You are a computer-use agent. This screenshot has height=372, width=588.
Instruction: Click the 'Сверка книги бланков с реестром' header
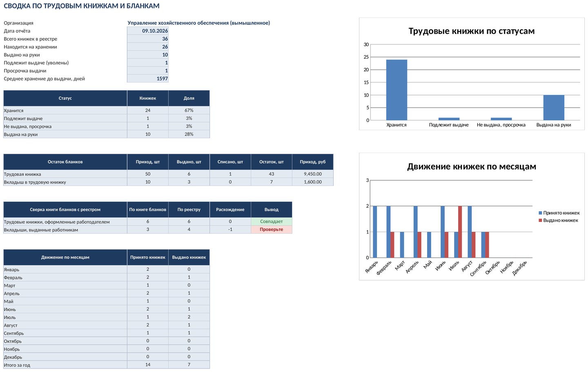pos(65,210)
